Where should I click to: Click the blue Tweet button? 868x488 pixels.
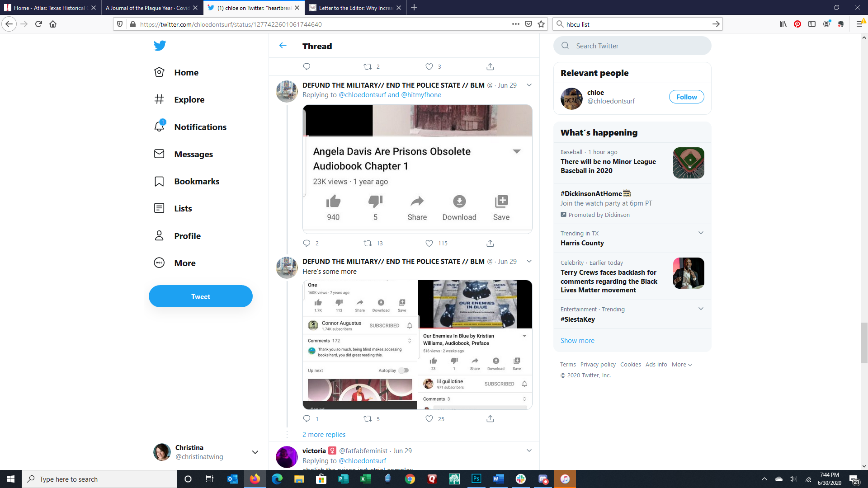201,296
